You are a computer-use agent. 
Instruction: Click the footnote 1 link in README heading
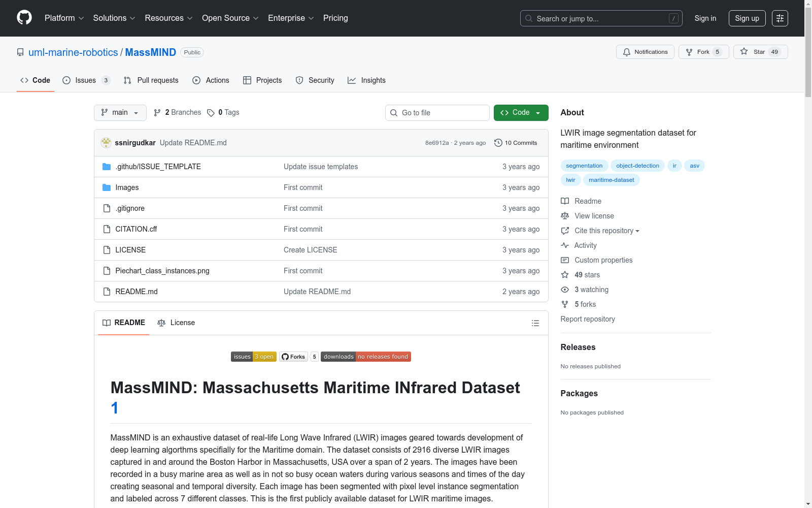(115, 408)
